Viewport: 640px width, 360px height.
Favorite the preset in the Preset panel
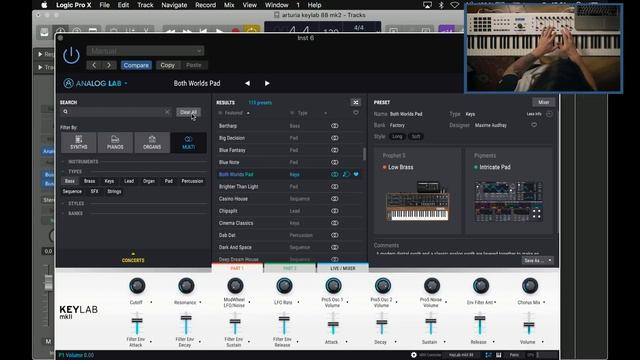click(x=534, y=125)
